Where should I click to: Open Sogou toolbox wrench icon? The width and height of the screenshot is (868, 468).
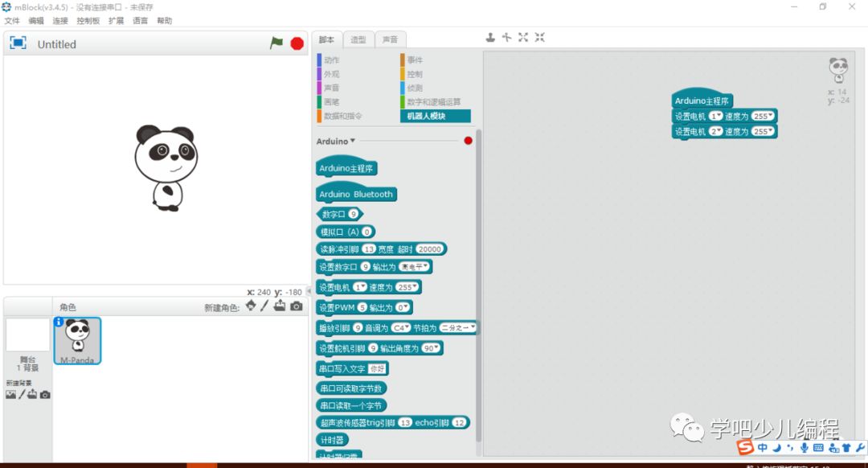pos(860,448)
